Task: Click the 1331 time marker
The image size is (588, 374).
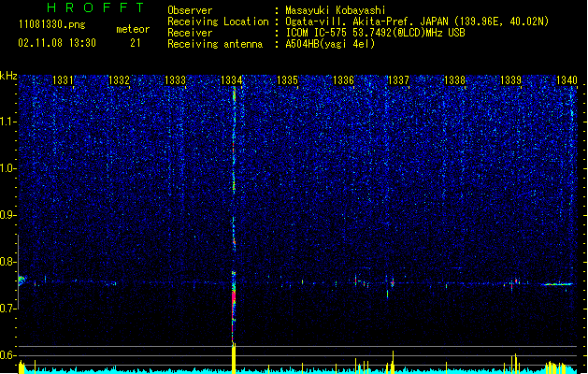Action: [x=63, y=79]
